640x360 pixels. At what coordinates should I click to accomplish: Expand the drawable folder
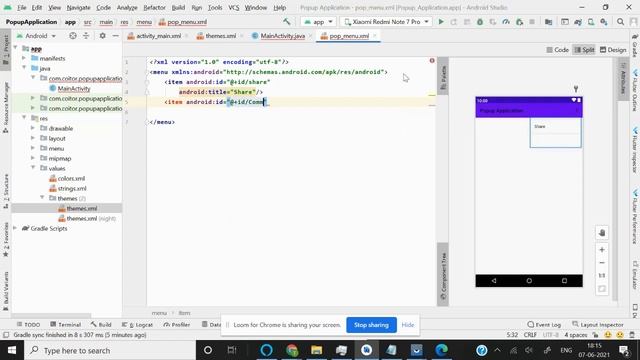coord(33,128)
